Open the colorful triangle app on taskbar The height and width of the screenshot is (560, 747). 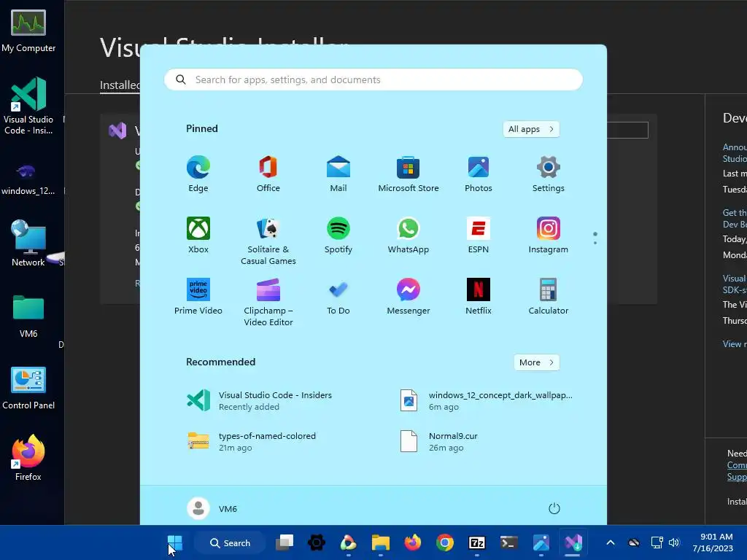pos(349,542)
